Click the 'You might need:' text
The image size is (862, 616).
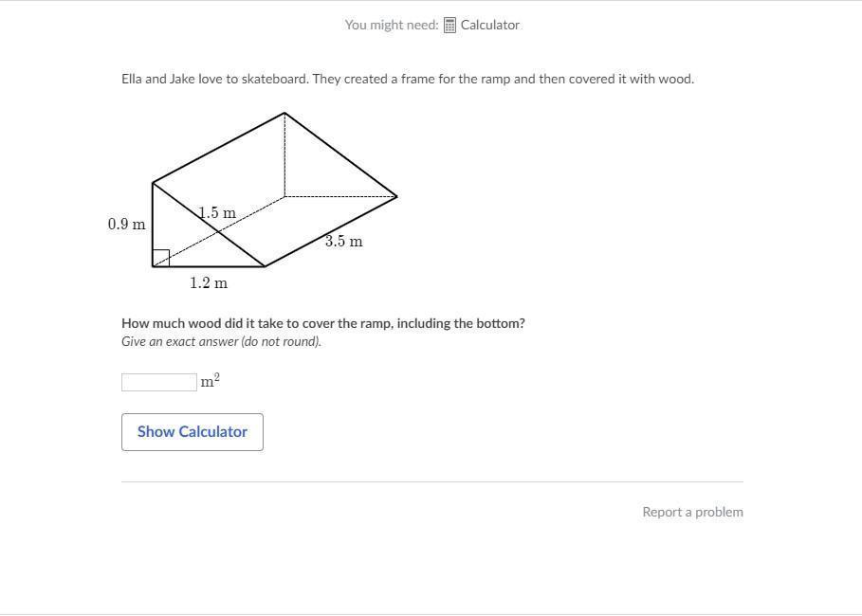point(391,26)
